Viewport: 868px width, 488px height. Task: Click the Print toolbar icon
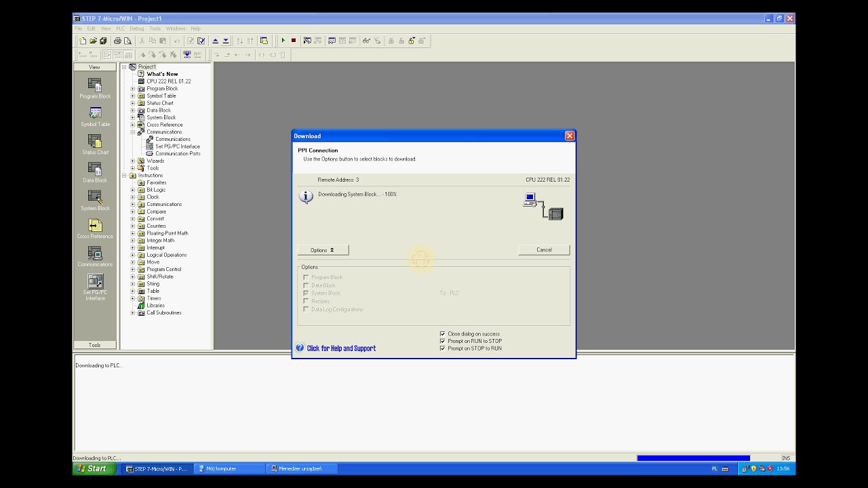(117, 41)
